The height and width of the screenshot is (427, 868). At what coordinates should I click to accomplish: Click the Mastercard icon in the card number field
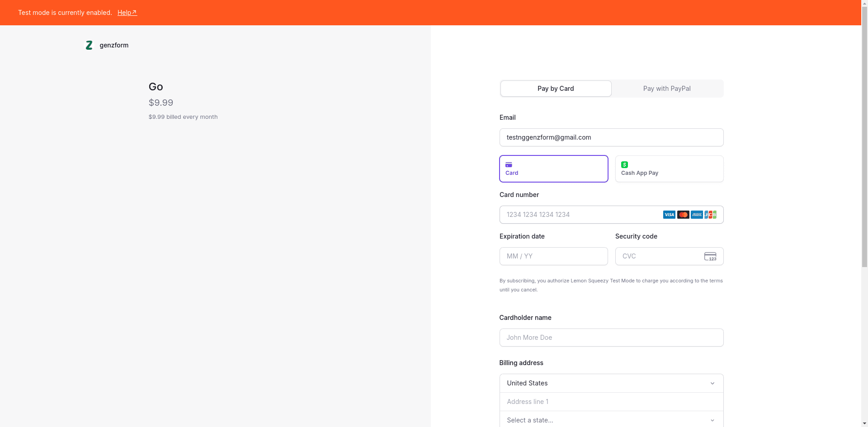click(x=683, y=214)
